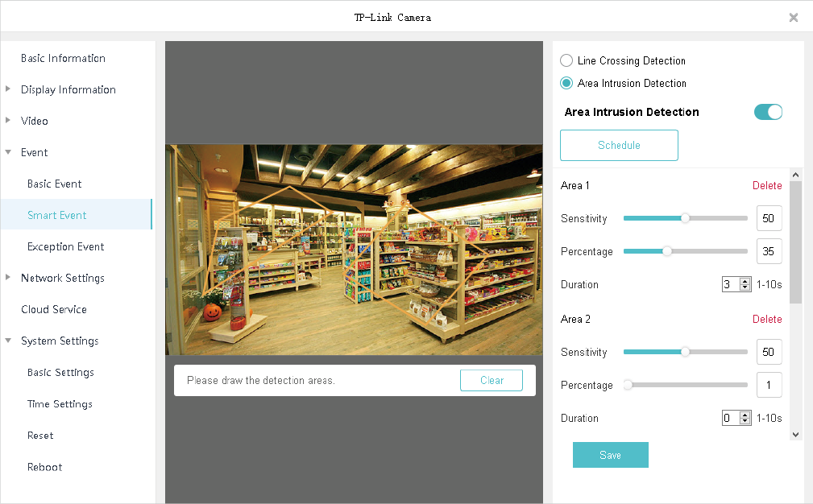Click Area 1 Sensitivity value field
The width and height of the screenshot is (813, 504).
pos(769,218)
